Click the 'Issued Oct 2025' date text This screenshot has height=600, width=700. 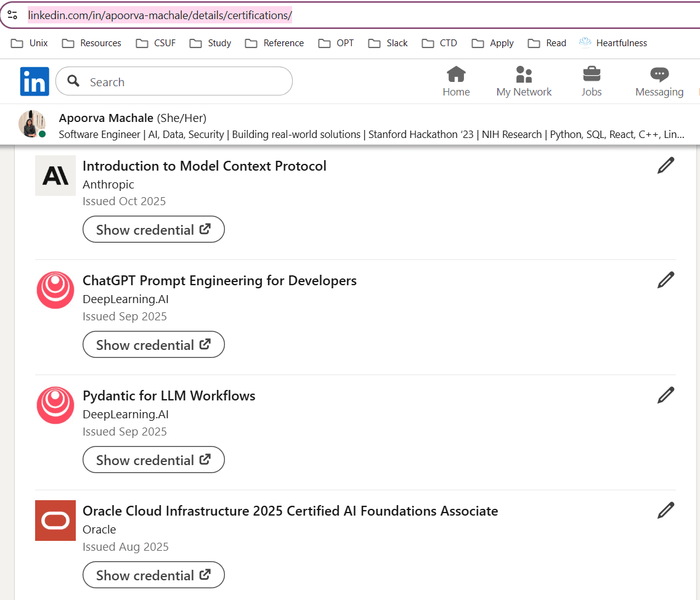124,201
